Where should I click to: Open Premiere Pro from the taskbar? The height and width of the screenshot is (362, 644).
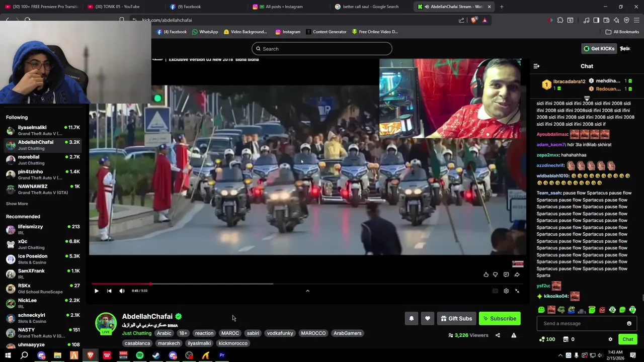(222, 355)
